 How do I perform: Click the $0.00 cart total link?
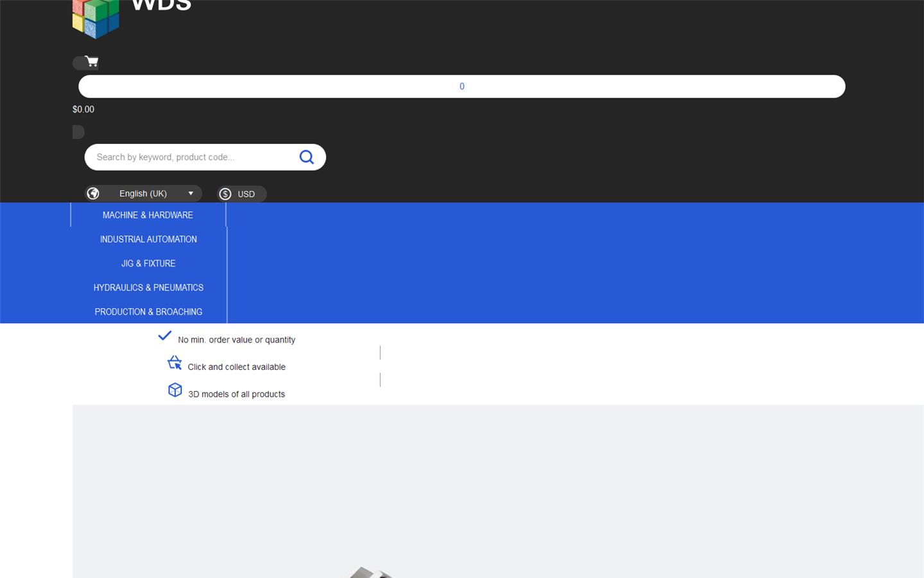click(83, 109)
